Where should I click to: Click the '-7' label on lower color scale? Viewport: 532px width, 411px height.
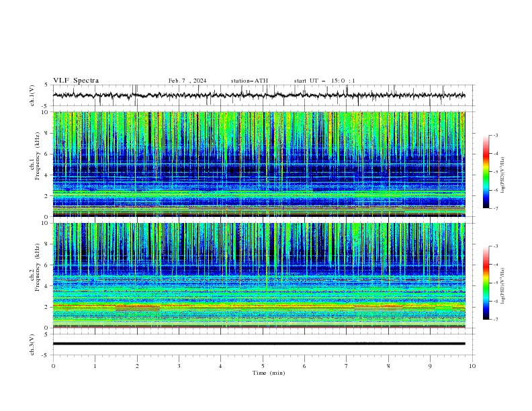click(495, 319)
